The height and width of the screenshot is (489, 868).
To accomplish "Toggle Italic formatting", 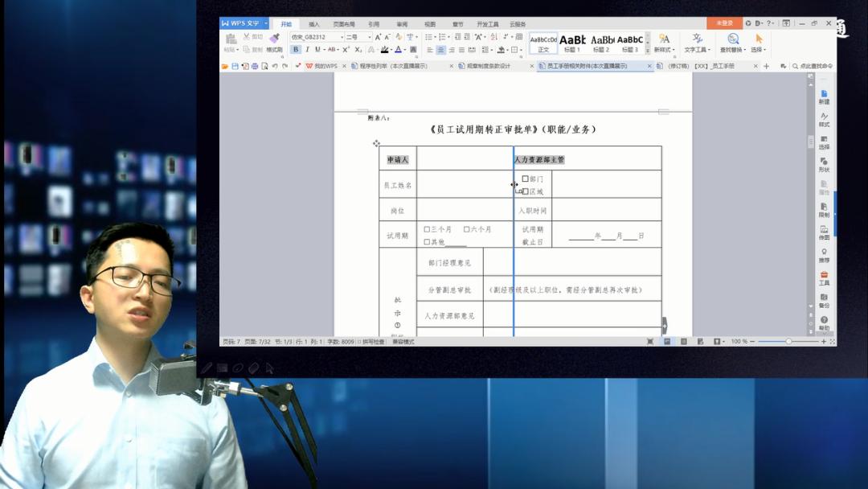I will pos(306,50).
